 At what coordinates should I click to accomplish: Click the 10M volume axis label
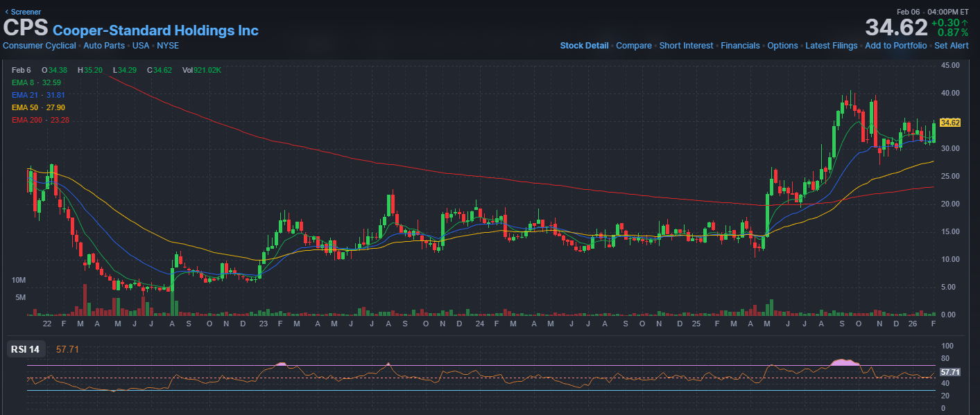tap(19, 280)
